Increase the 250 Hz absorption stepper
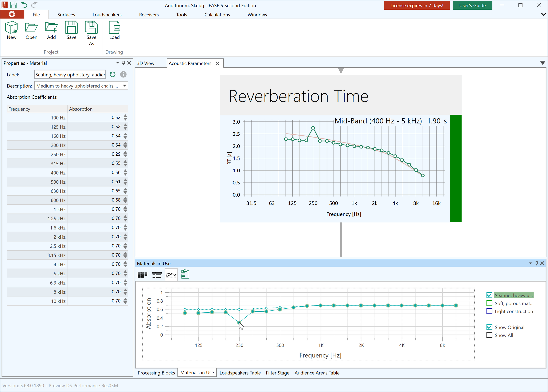This screenshot has width=548, height=392. pos(125,152)
